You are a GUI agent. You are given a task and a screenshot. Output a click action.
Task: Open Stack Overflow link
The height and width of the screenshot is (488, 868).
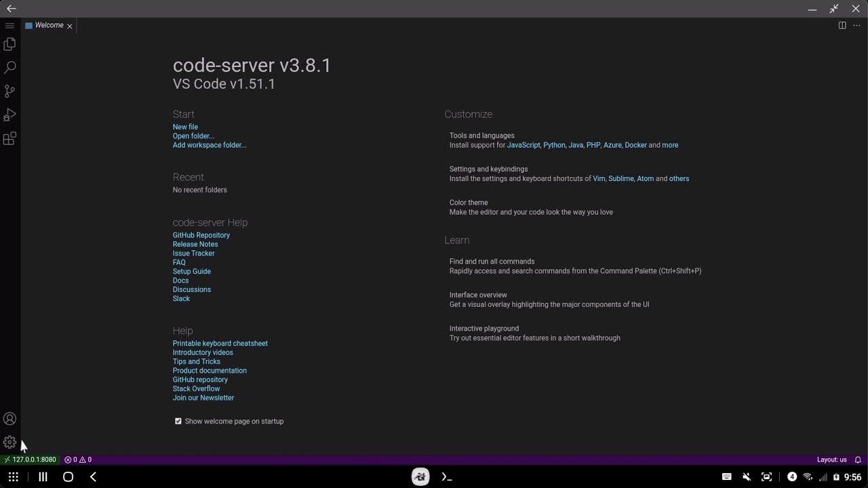coord(197,389)
